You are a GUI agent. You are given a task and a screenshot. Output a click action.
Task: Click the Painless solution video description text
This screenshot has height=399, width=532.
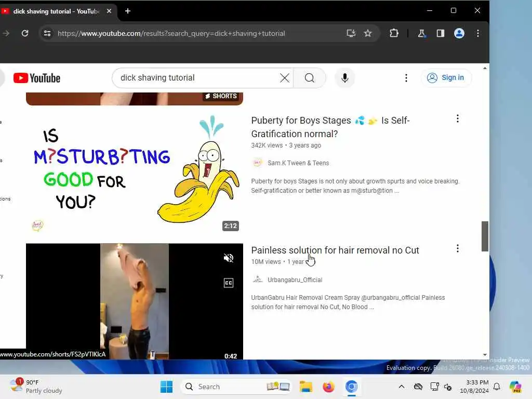tap(348, 302)
